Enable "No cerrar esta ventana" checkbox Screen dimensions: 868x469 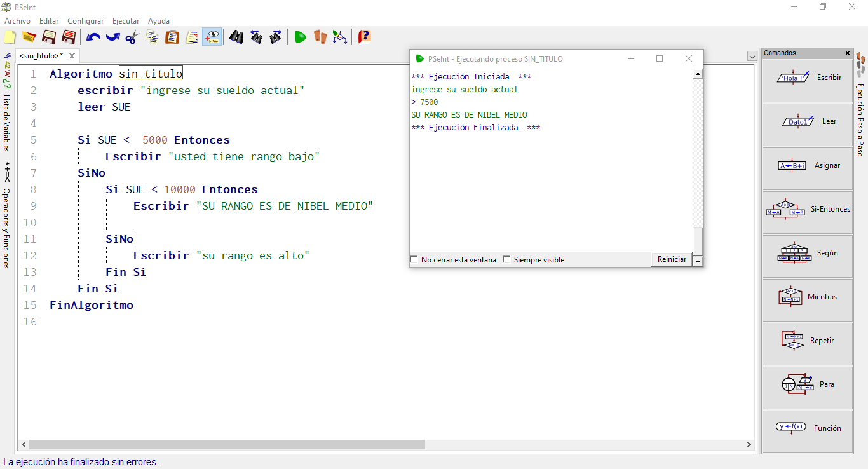[414, 259]
